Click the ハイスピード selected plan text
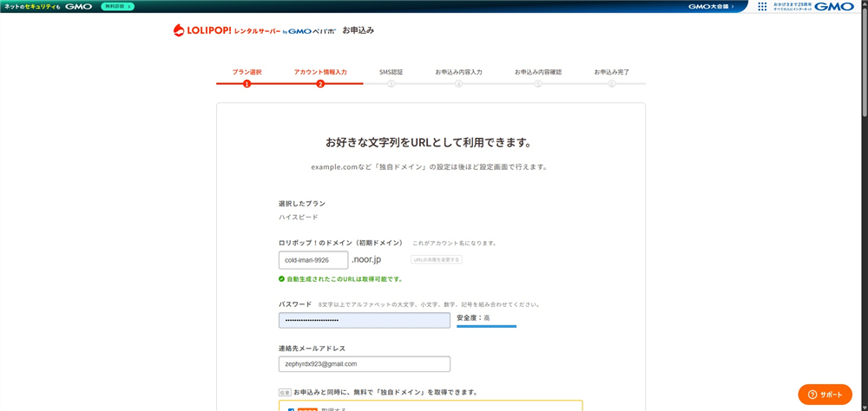 (x=299, y=218)
